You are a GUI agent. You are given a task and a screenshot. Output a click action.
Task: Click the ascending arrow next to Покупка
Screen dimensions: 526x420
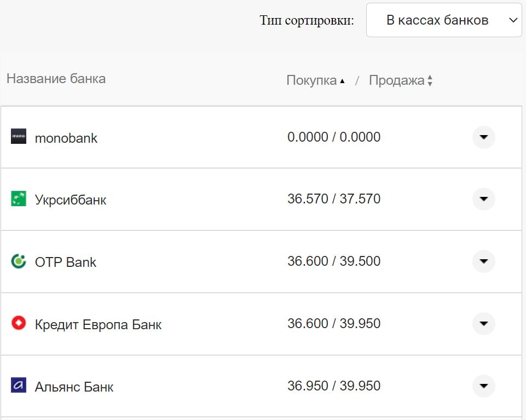point(343,80)
